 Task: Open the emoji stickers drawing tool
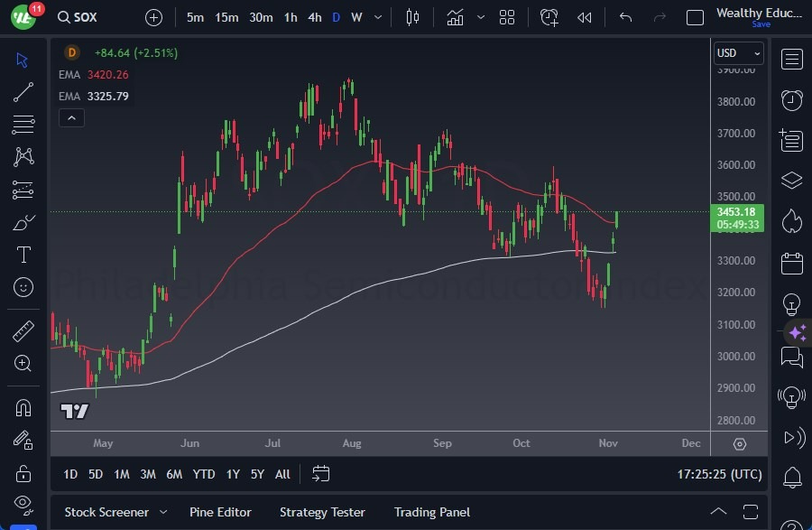(x=23, y=287)
